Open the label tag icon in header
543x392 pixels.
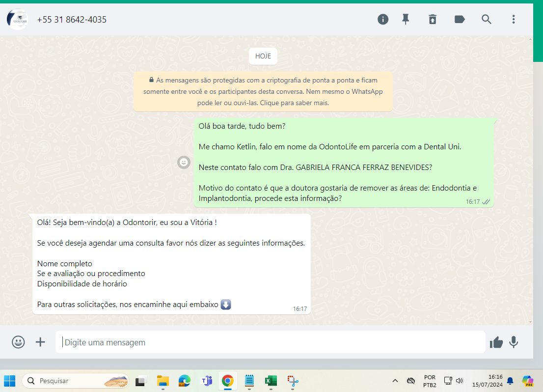coord(460,20)
